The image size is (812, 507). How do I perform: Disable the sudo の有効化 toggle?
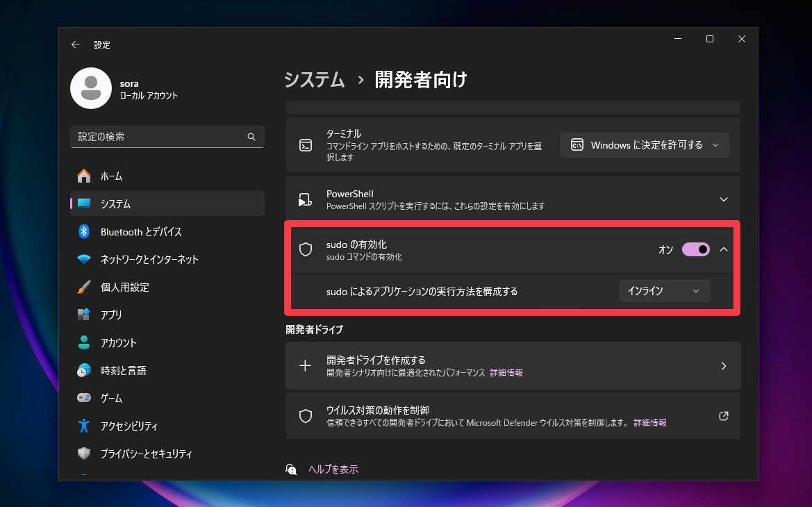click(695, 249)
